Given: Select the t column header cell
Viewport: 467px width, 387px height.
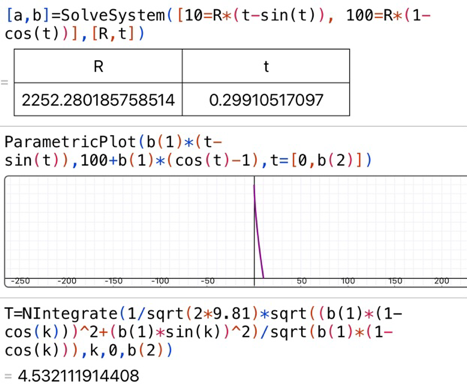Looking at the screenshot, I should 266,66.
